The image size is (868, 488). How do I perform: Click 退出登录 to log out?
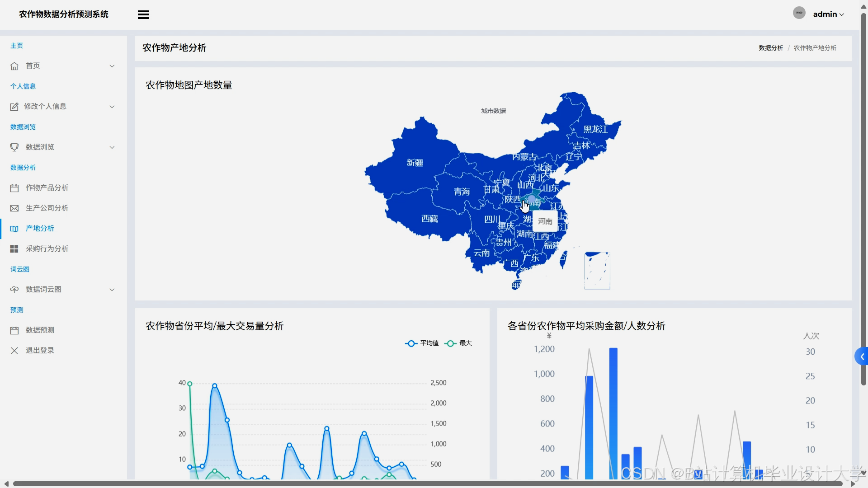click(x=40, y=350)
